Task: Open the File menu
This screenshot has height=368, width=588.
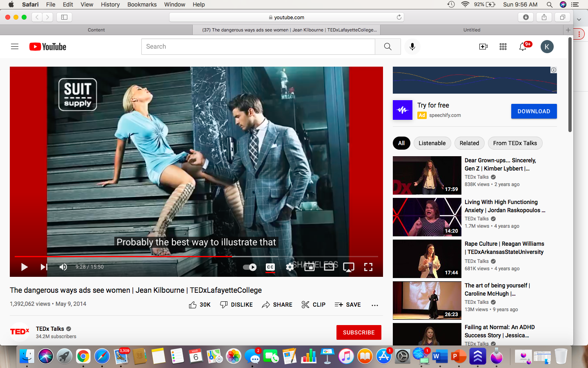Action: [51, 4]
